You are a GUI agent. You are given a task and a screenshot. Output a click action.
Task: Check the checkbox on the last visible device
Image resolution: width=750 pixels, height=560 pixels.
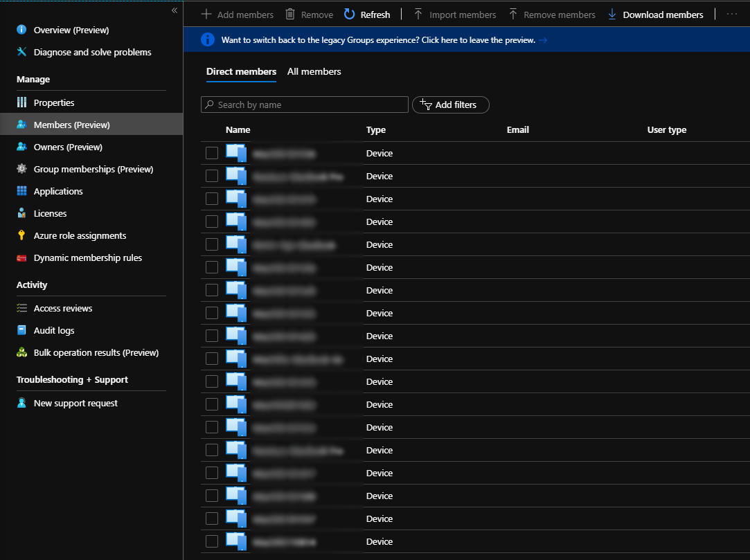(211, 541)
